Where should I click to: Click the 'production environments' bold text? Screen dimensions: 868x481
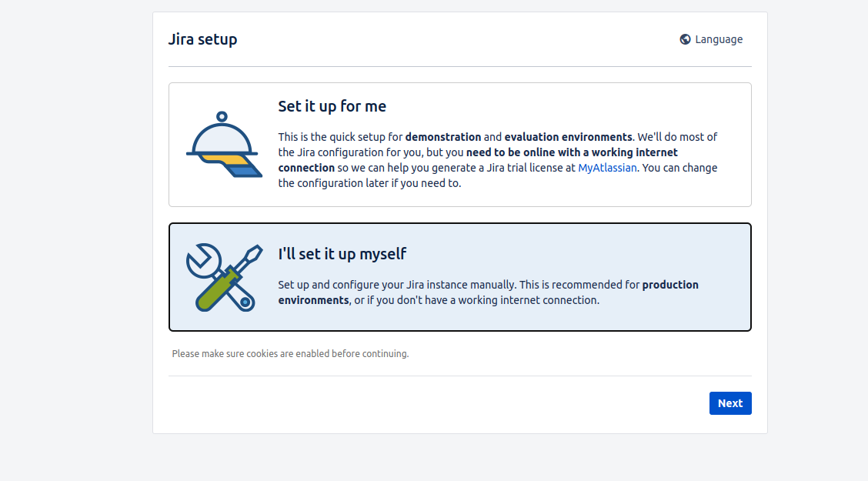click(x=488, y=292)
